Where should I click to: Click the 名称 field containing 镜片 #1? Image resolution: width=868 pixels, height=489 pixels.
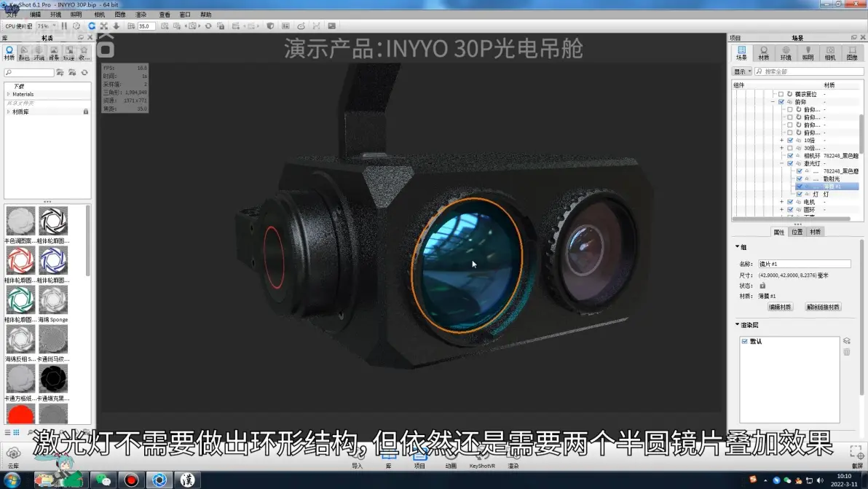[x=804, y=264]
